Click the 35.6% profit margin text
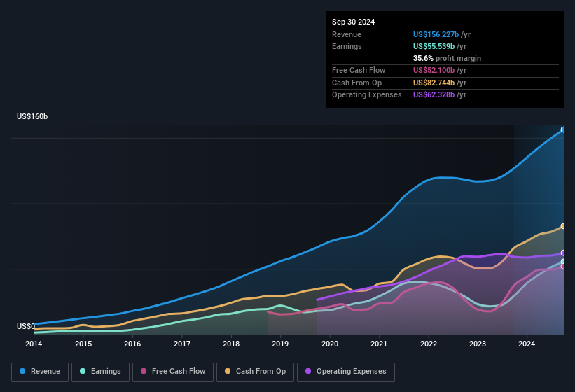The height and width of the screenshot is (392, 575). click(x=447, y=58)
